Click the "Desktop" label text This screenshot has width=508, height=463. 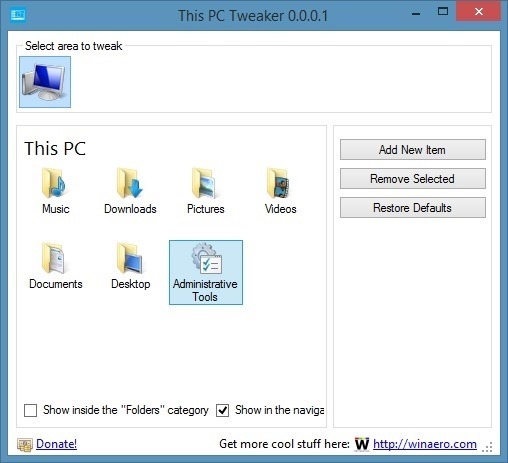coord(131,284)
